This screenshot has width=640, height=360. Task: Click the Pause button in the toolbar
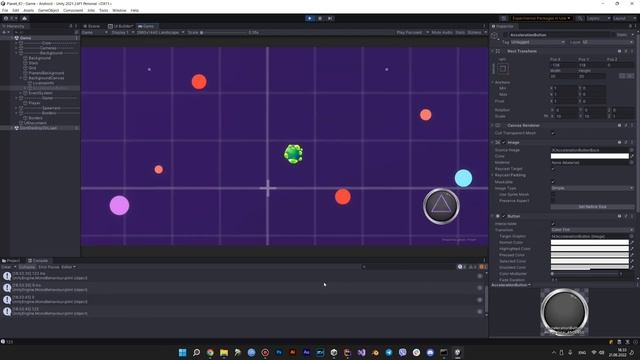coord(320,18)
